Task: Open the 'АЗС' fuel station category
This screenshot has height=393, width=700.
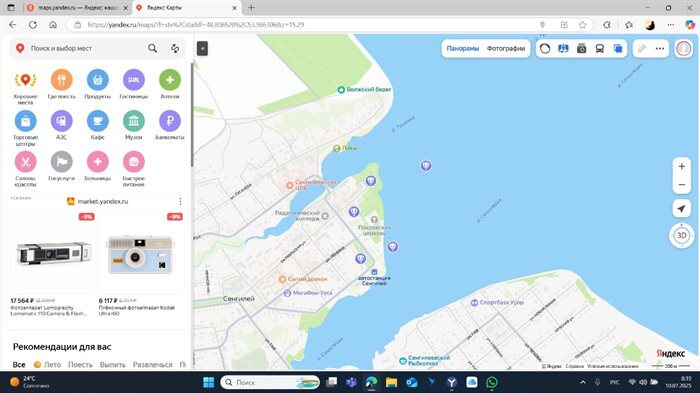Action: (x=62, y=121)
